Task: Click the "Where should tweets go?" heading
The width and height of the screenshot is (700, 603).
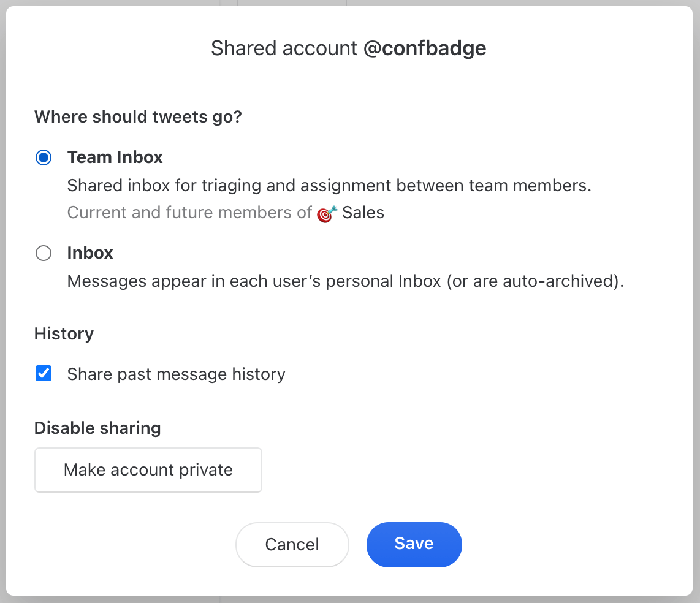Action: (x=138, y=116)
